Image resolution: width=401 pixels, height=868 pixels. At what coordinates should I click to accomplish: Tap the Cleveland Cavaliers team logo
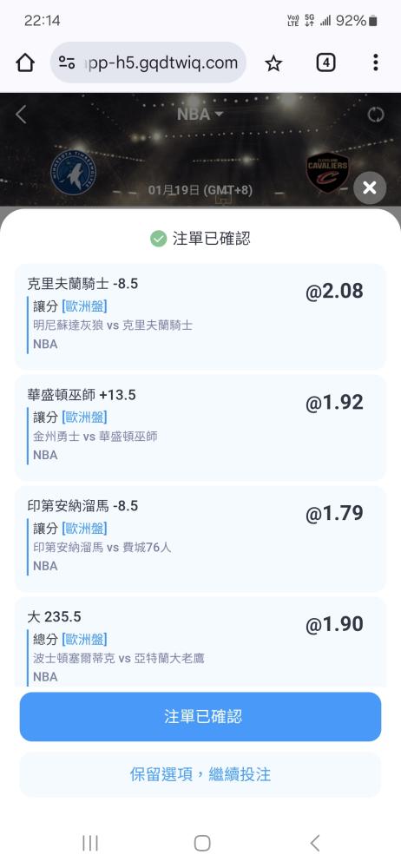(328, 172)
